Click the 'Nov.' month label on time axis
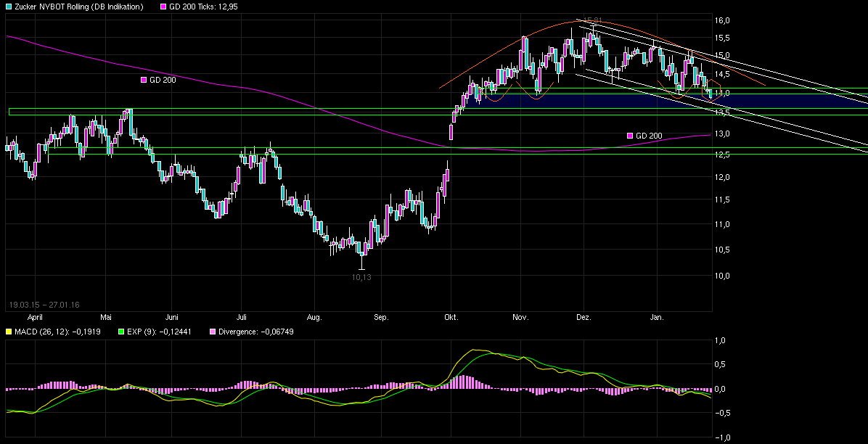Viewport: 868px width, 444px height. coord(521,318)
